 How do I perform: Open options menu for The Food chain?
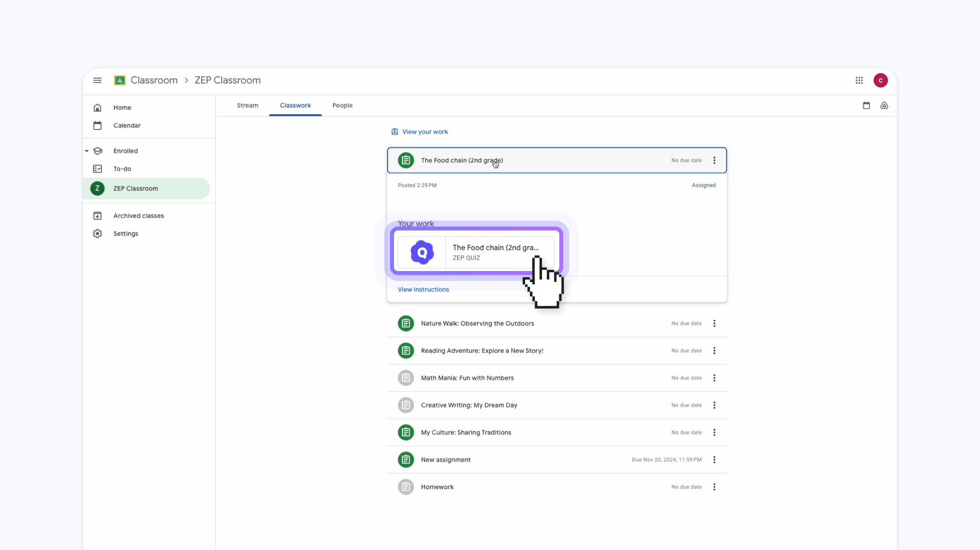[x=714, y=160]
